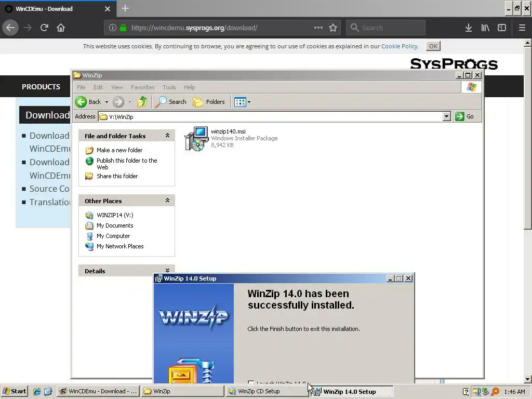532x399 pixels.
Task: Click the SysProgs logo
Action: point(454,64)
